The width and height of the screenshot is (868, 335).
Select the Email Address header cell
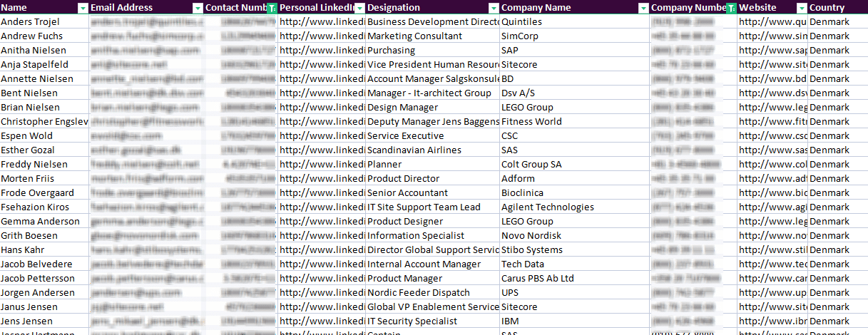pyautogui.click(x=147, y=8)
